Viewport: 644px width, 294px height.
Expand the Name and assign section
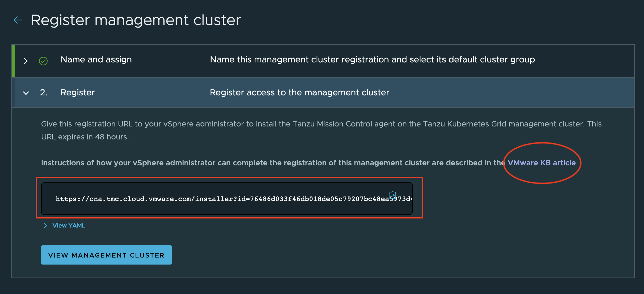[25, 61]
